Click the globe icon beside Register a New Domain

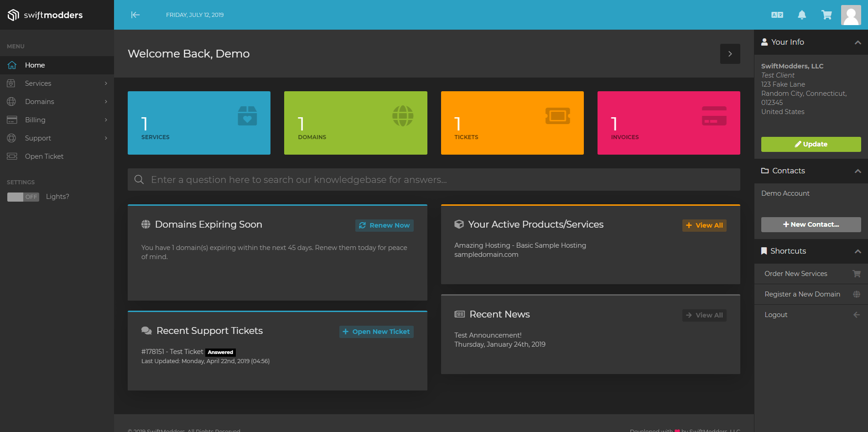pos(856,294)
